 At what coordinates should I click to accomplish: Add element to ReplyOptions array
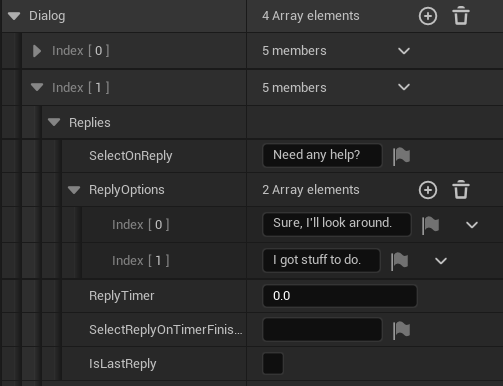[428, 190]
